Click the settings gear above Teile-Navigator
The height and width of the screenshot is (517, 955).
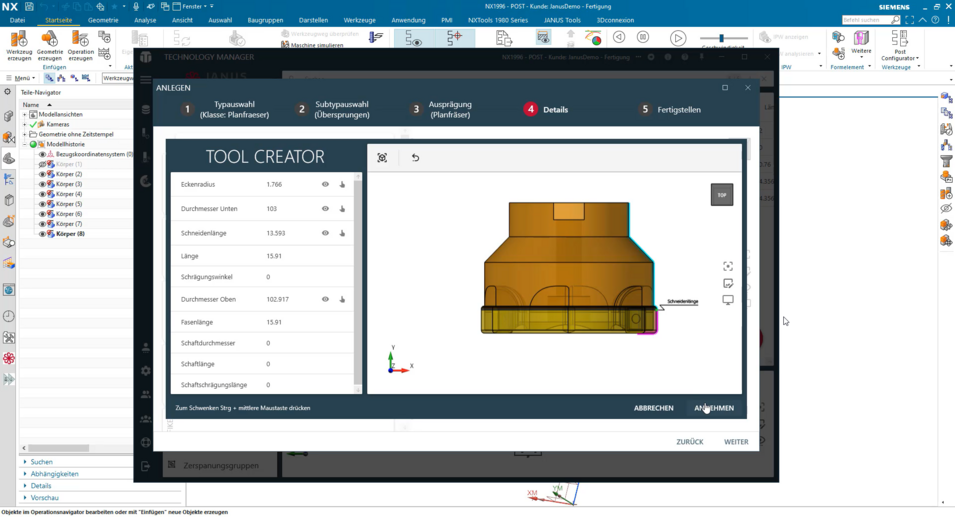click(7, 92)
